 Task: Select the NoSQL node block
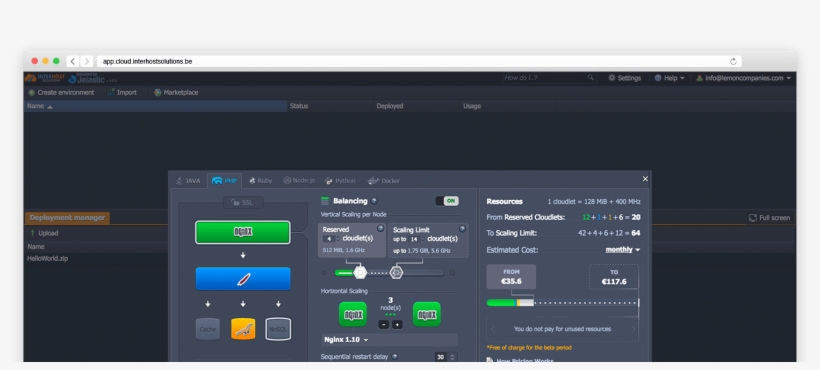(278, 329)
